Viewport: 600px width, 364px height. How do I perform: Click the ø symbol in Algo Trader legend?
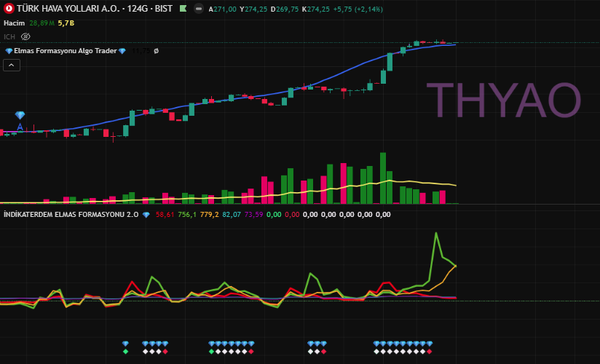pyautogui.click(x=156, y=51)
